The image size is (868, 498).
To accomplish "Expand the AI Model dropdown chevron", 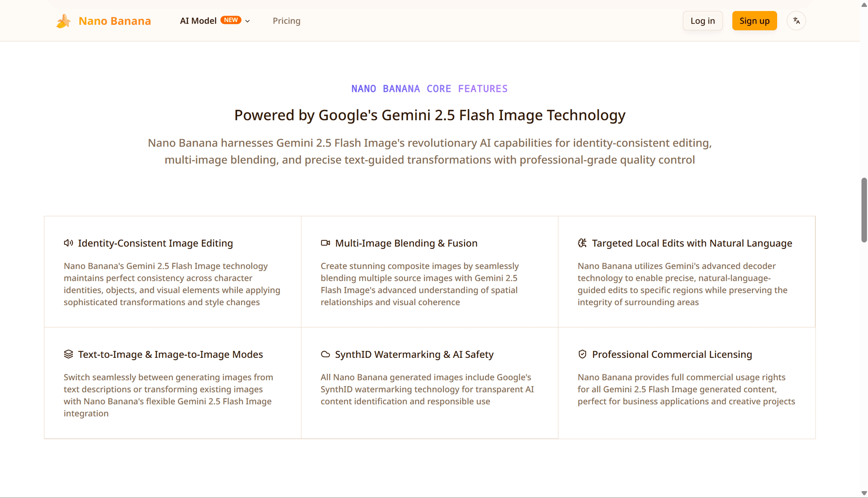I will pos(248,21).
